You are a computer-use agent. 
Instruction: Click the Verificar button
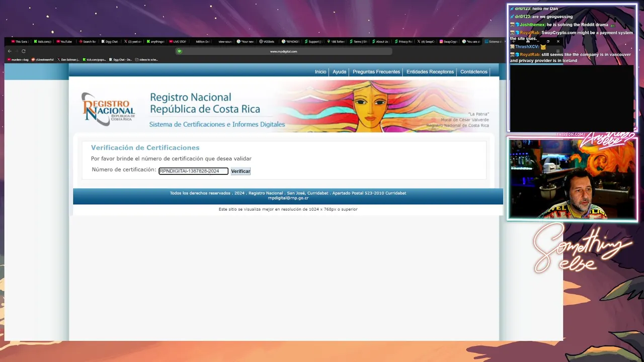[x=240, y=171]
